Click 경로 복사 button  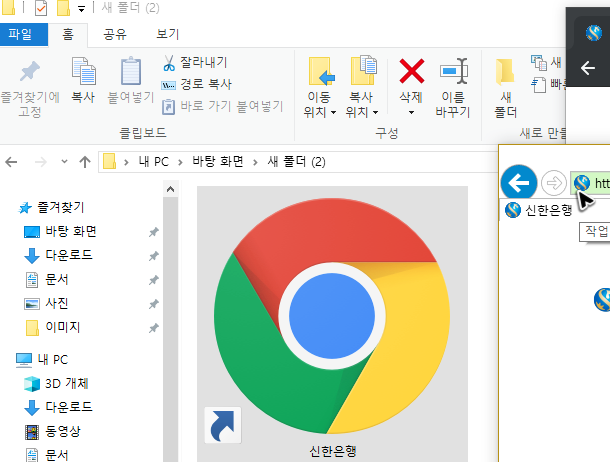[196, 84]
